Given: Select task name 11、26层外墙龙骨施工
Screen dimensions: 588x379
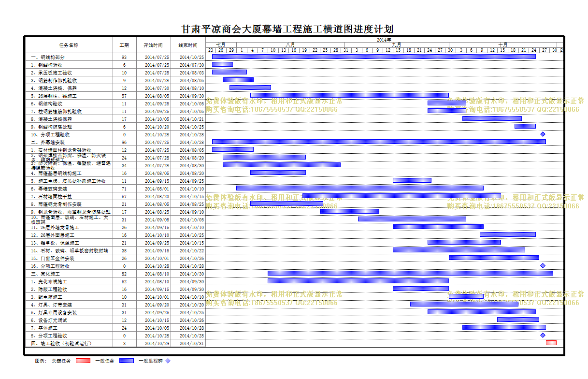Looking at the screenshot, I should (55, 227).
